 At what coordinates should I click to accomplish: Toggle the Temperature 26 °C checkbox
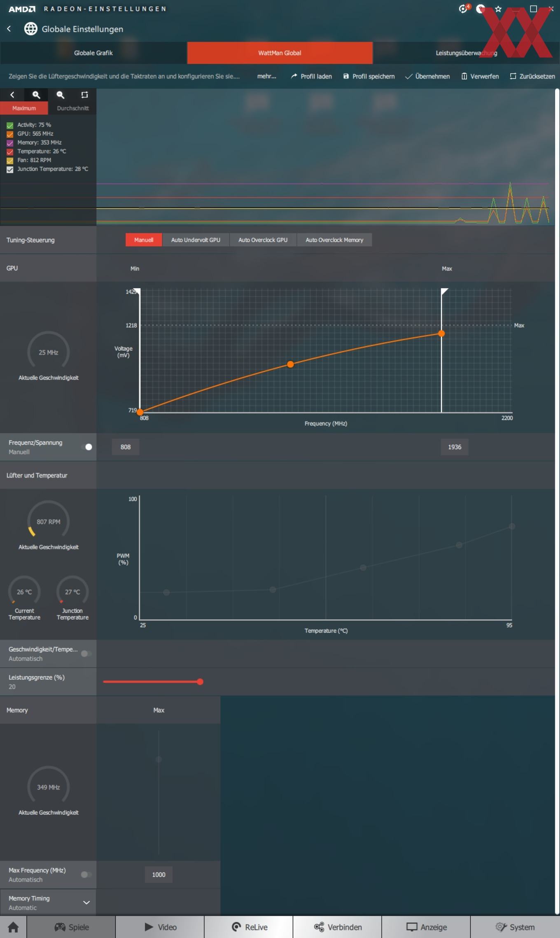click(10, 152)
